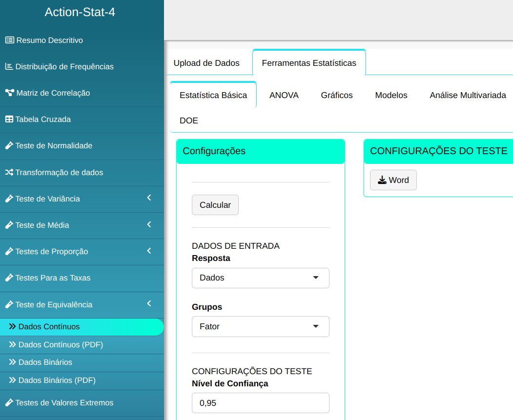Click the Distribuição de Frequências chart icon

(9, 67)
